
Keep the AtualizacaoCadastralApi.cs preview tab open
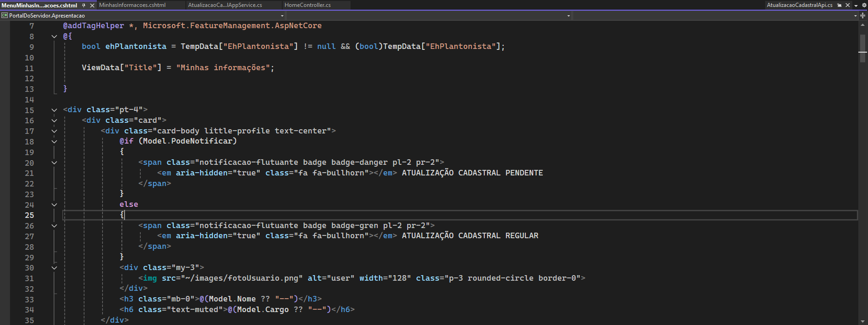pos(839,5)
